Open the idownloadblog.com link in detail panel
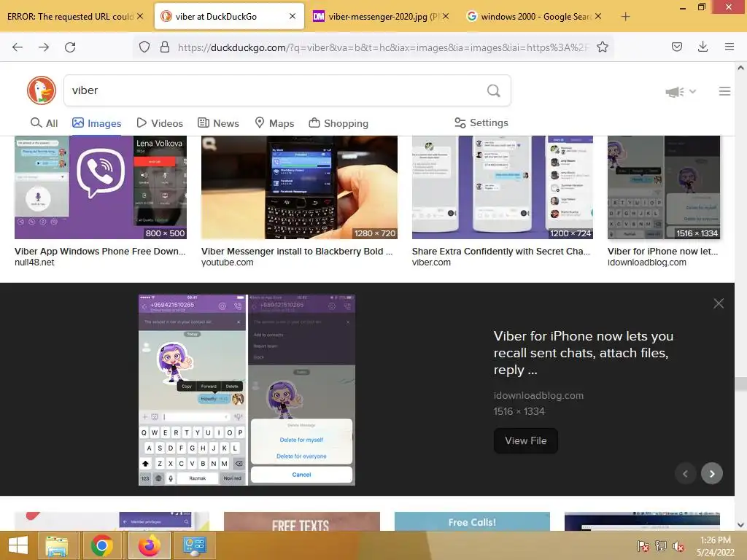The height and width of the screenshot is (560, 747). pyautogui.click(x=538, y=395)
